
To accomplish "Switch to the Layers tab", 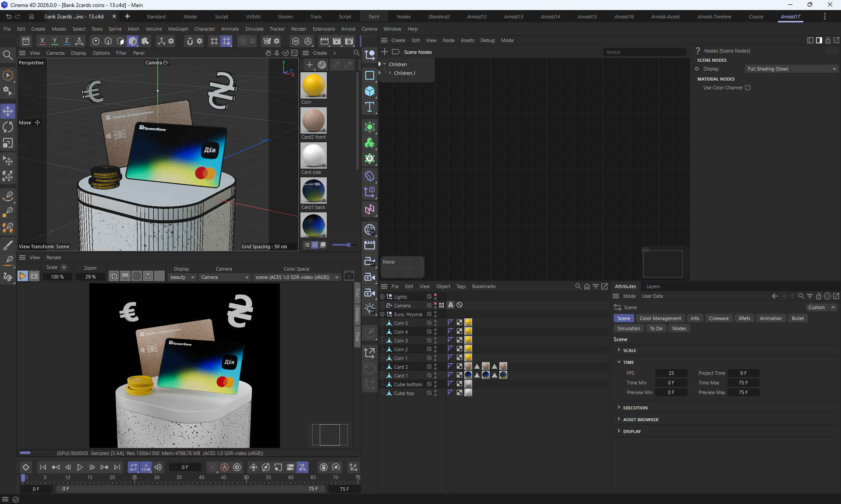I will click(x=653, y=286).
